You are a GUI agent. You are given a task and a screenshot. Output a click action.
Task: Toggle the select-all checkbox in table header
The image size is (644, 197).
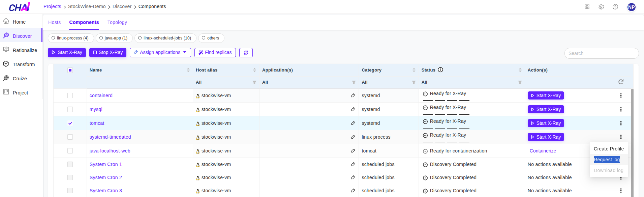click(70, 70)
